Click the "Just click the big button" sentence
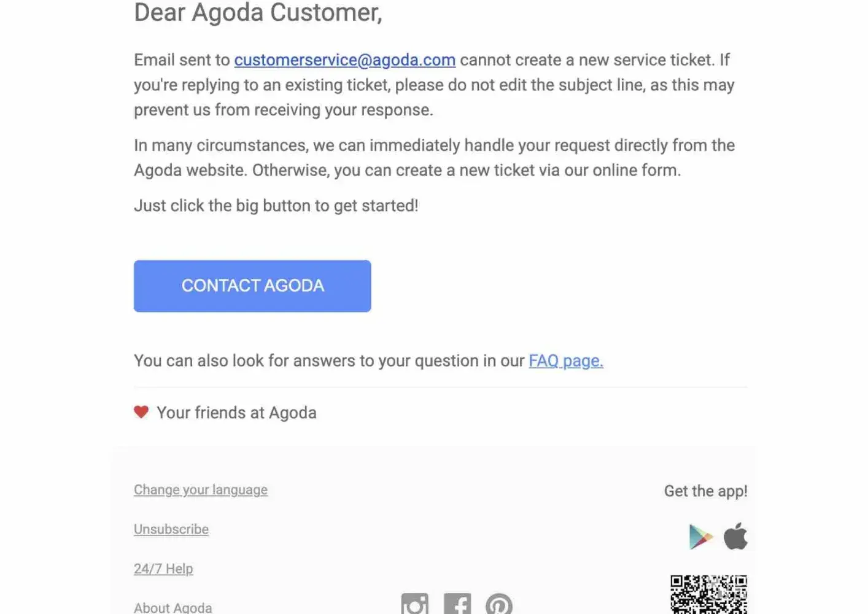Screen dimensions: 868x614 [276, 206]
